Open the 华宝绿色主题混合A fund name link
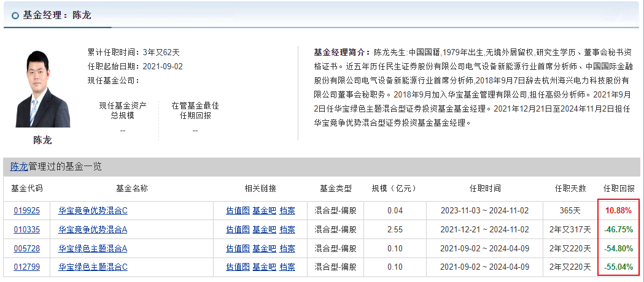The width and height of the screenshot is (644, 282). click(x=93, y=248)
